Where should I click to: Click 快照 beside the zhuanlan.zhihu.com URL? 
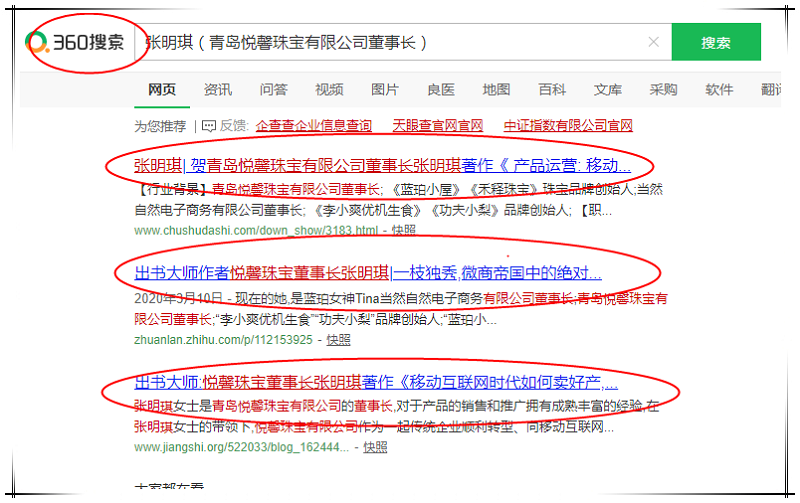click(339, 339)
